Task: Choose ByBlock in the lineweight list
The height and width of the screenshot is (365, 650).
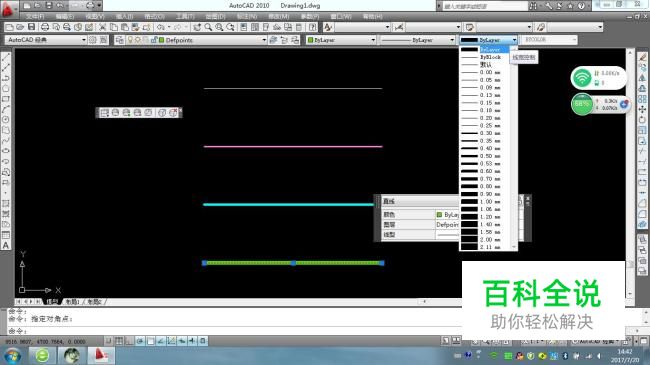Action: pos(484,57)
